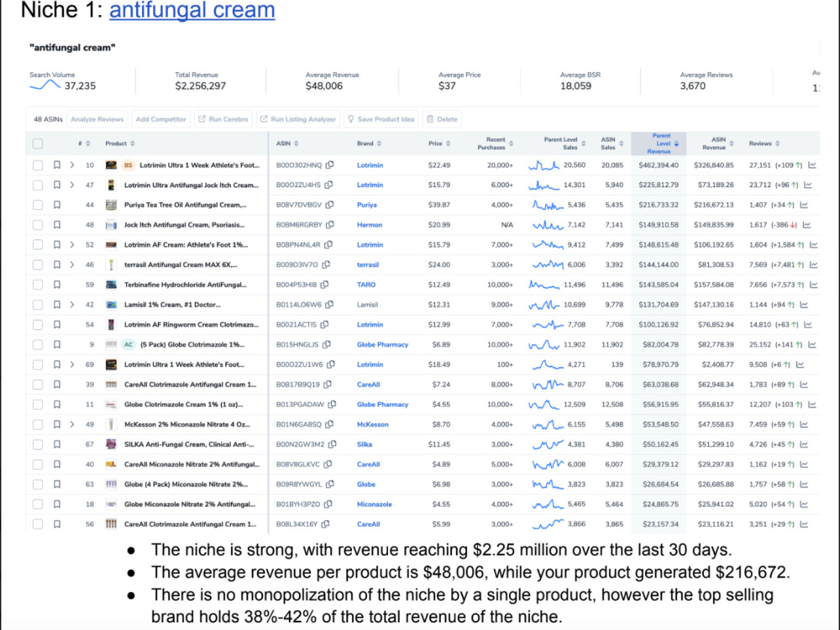View sales sparkline for Globe Clotrimazole Cream 1 oz
This screenshot has height=630, width=840.
543,405
